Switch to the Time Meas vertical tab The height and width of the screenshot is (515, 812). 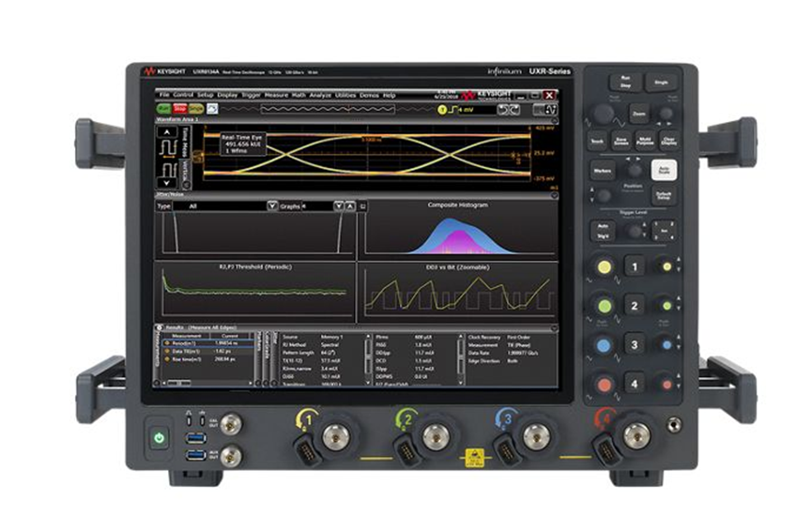[187, 142]
